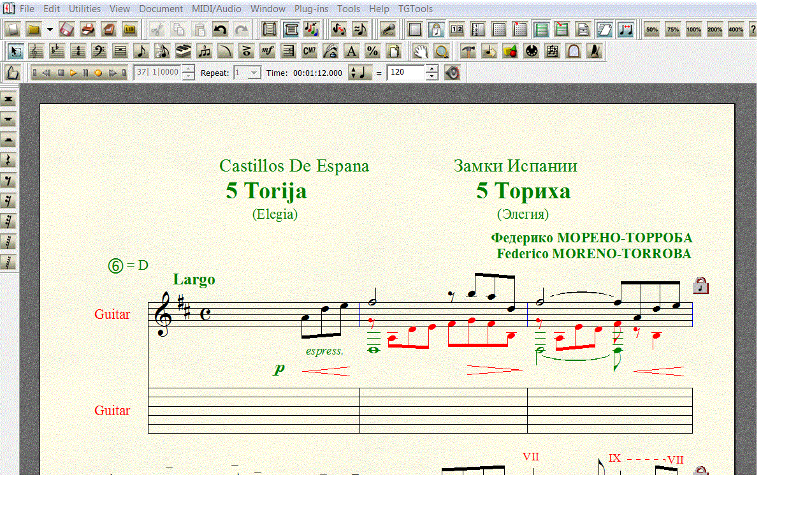Image resolution: width=812 pixels, height=521 pixels.
Task: Toggle the playback speaker icon
Action: tap(452, 73)
